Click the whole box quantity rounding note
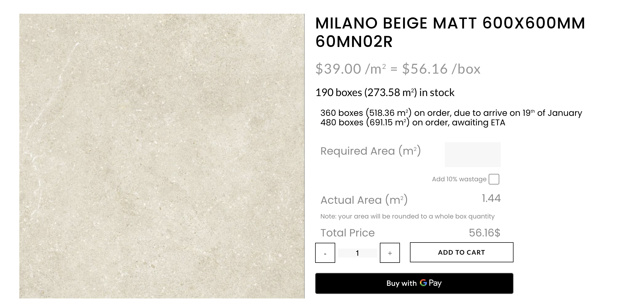 407,216
